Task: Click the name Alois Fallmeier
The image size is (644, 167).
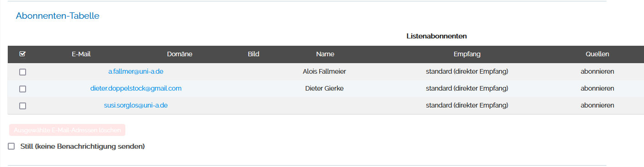Action: click(324, 71)
